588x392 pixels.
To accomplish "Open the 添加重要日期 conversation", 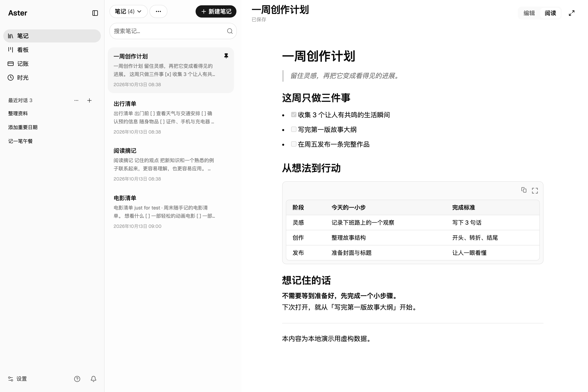I will tap(23, 127).
